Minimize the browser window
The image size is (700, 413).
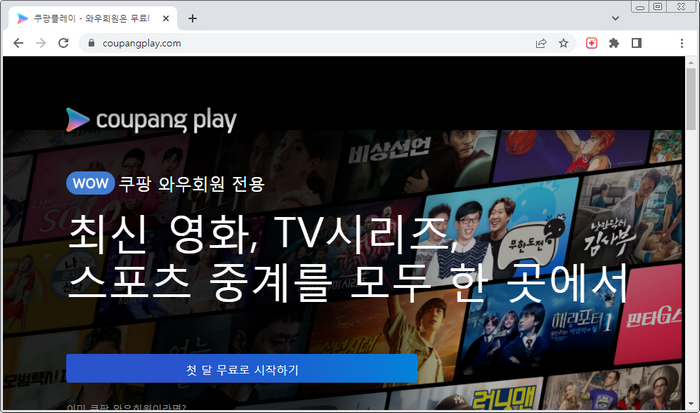pyautogui.click(x=640, y=7)
